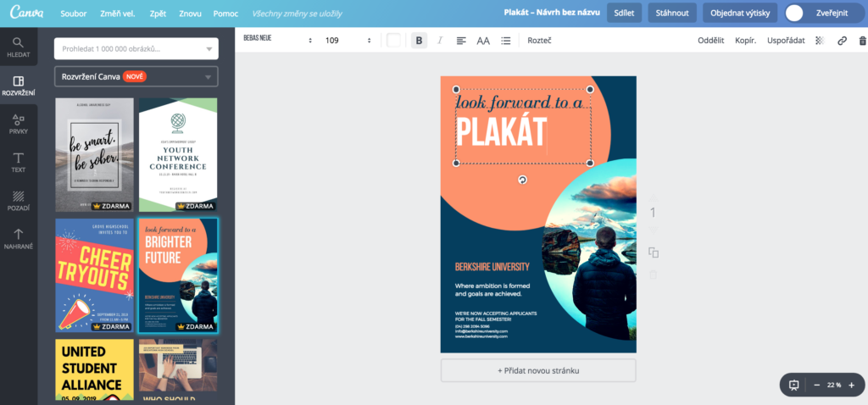Screen dimensions: 868x405
Task: Duplicate page with copy icon
Action: [654, 252]
